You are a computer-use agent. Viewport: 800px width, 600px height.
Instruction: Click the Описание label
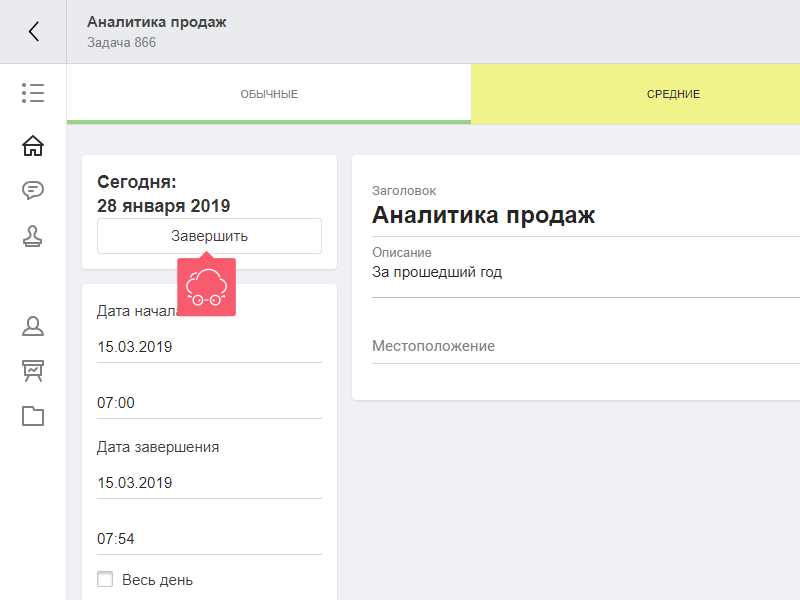[x=402, y=253]
